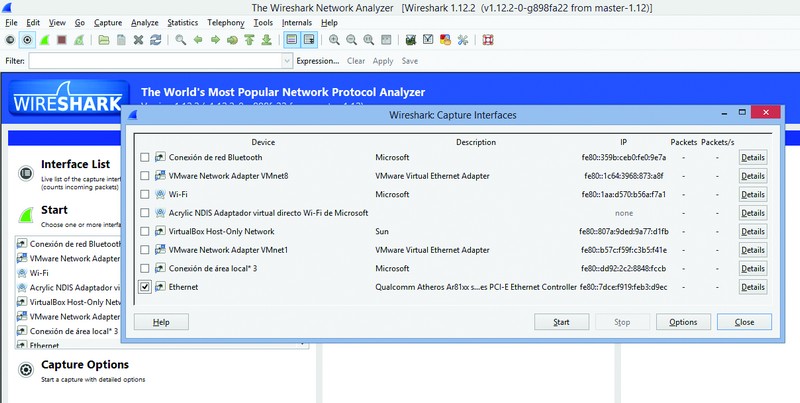Close the capture file (X icon)
The height and width of the screenshot is (403, 800).
[x=138, y=40]
